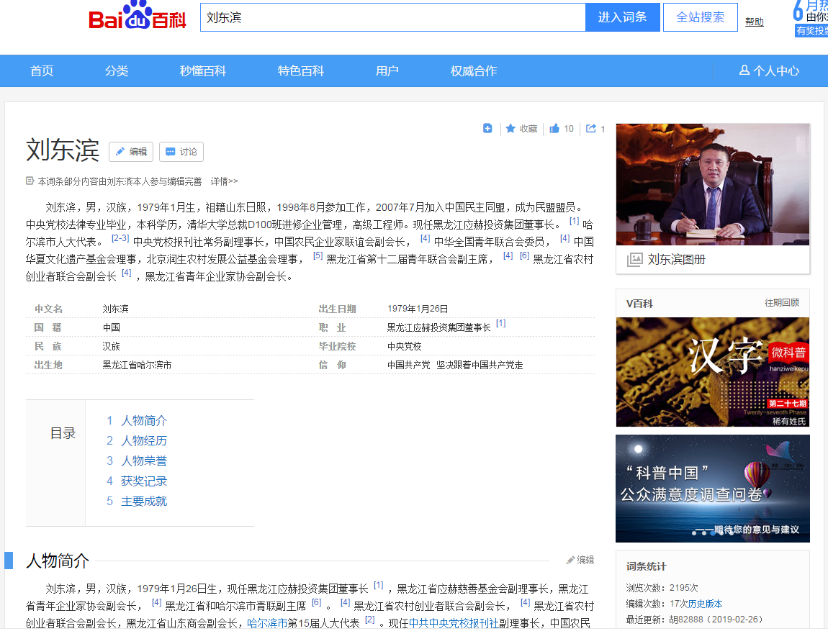
Task: Click the 全站搜索 button
Action: click(701, 17)
